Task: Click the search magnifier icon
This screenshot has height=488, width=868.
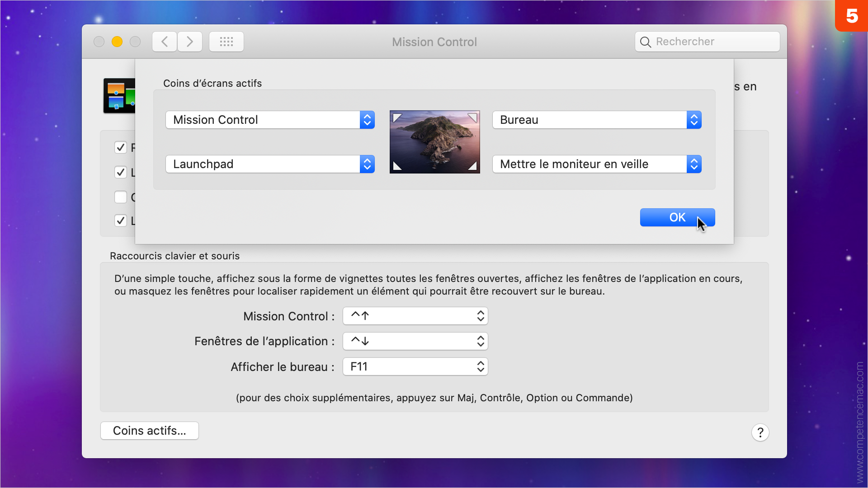Action: tap(646, 42)
